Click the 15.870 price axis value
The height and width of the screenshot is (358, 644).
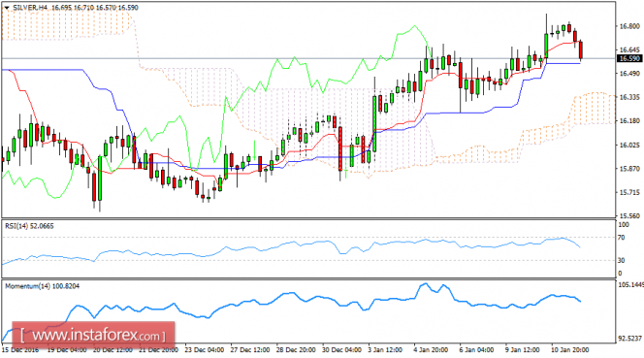click(629, 169)
